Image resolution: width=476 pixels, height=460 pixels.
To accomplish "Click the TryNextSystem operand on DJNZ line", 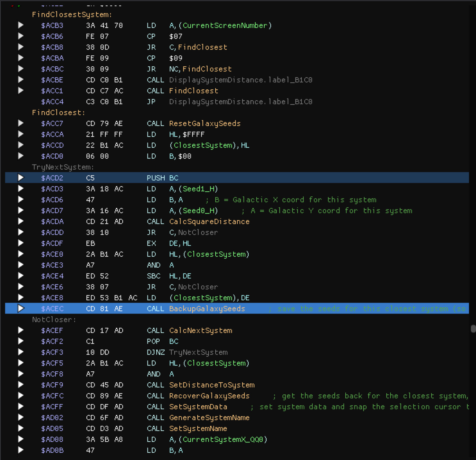I will click(x=198, y=352).
